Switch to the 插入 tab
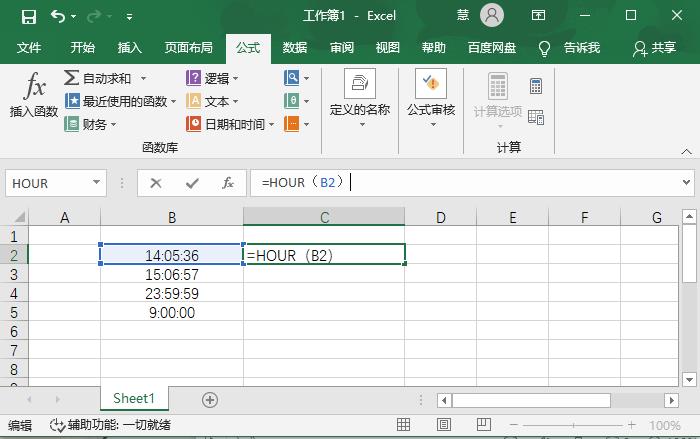The width and height of the screenshot is (700, 439). 129,47
